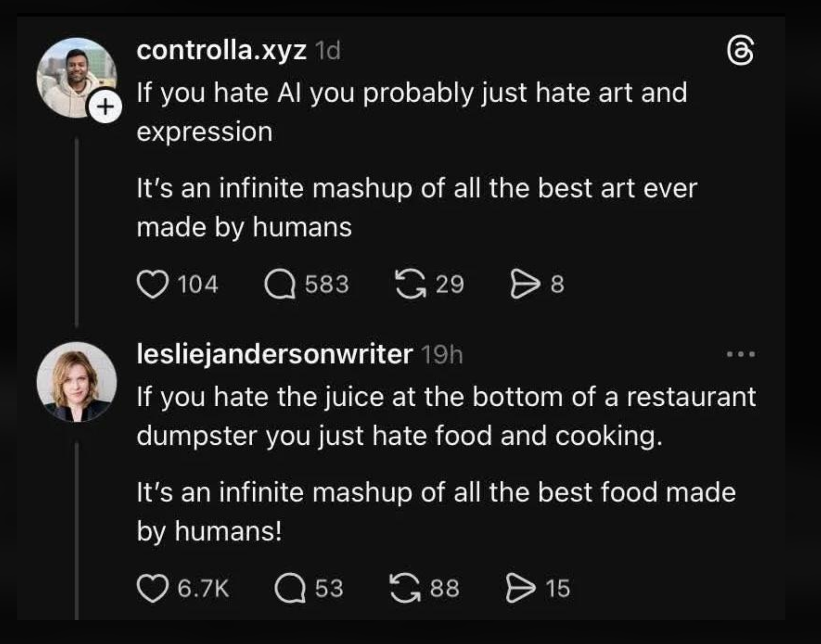Click the 19h timestamp on reply

click(x=442, y=354)
